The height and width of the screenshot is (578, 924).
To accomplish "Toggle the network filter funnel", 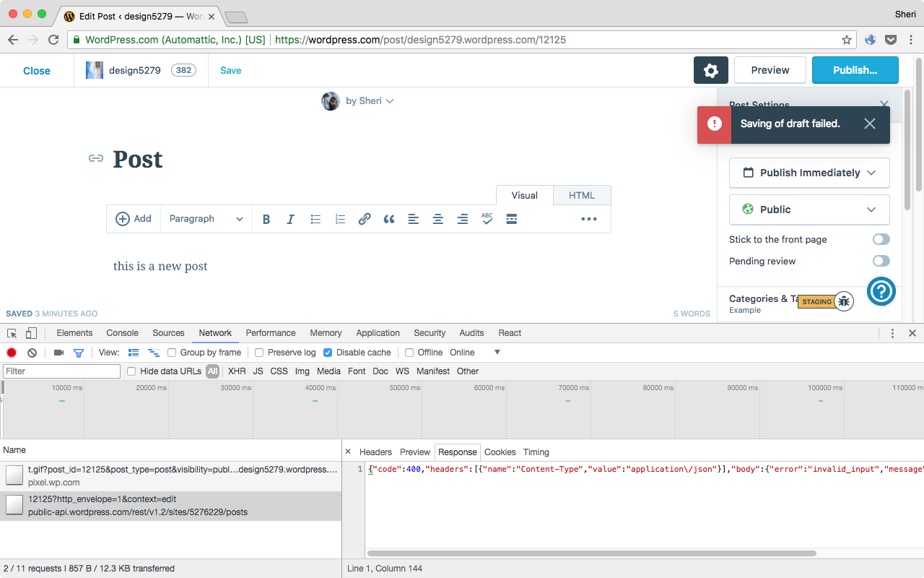I will [79, 353].
